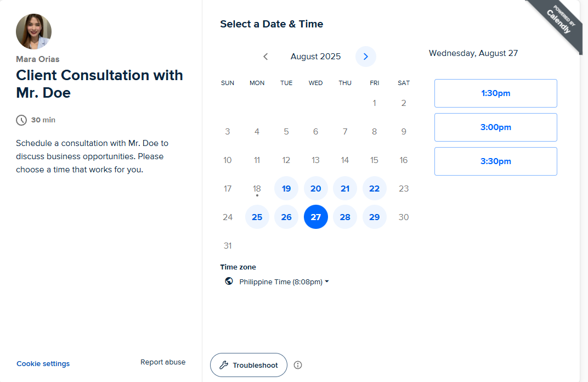The width and height of the screenshot is (588, 382).
Task: Go to the previous month arrow
Action: pyautogui.click(x=265, y=57)
